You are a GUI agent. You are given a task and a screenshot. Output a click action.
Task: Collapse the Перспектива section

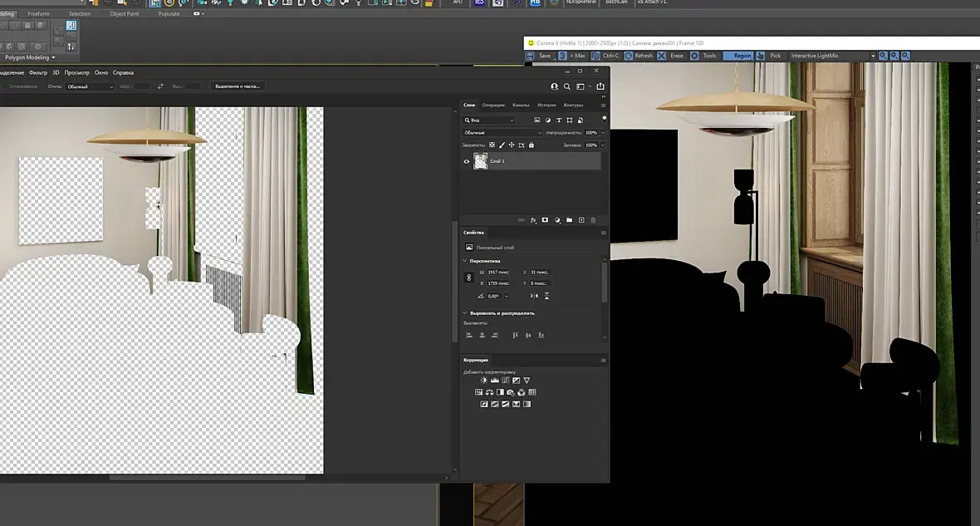pyautogui.click(x=464, y=261)
